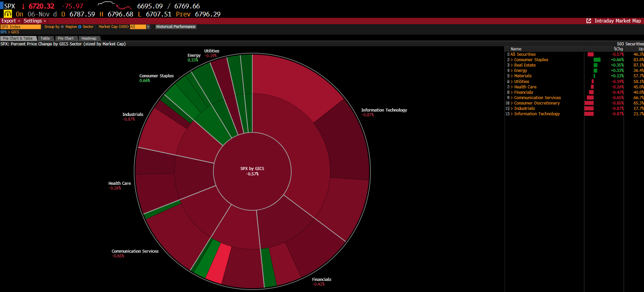Select the All Securities table row
644x292 pixels.
pyautogui.click(x=574, y=54)
